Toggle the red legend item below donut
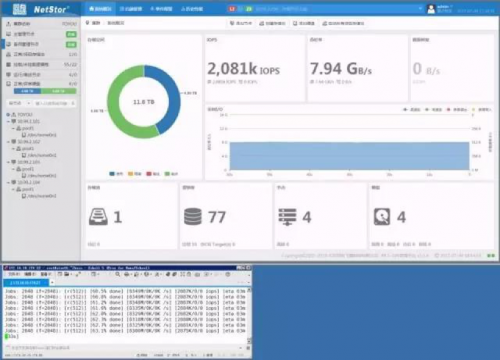 coord(153,174)
